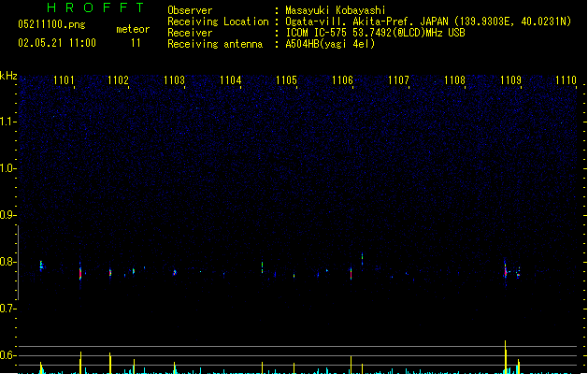
Task: Click the 1109 time marker
Action: (x=510, y=80)
